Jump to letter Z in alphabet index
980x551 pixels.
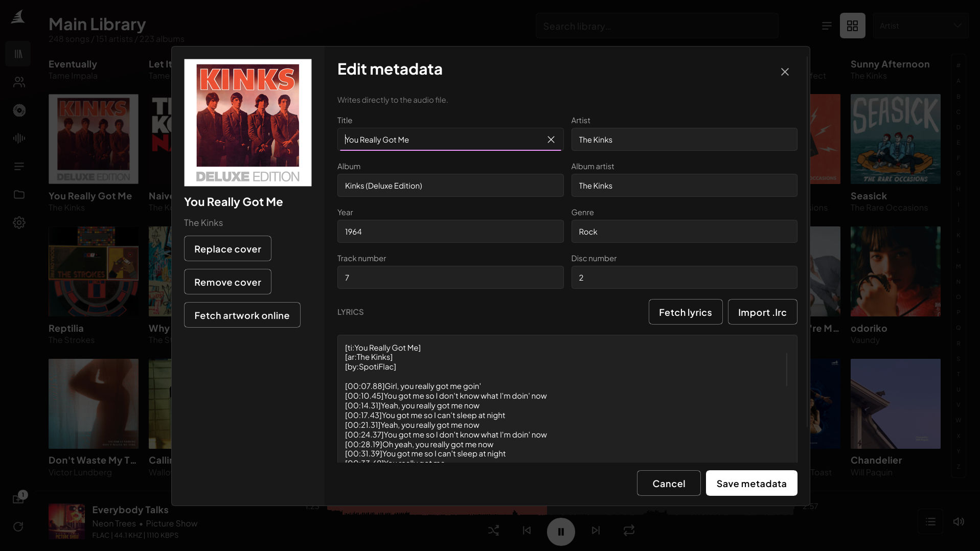tap(958, 467)
